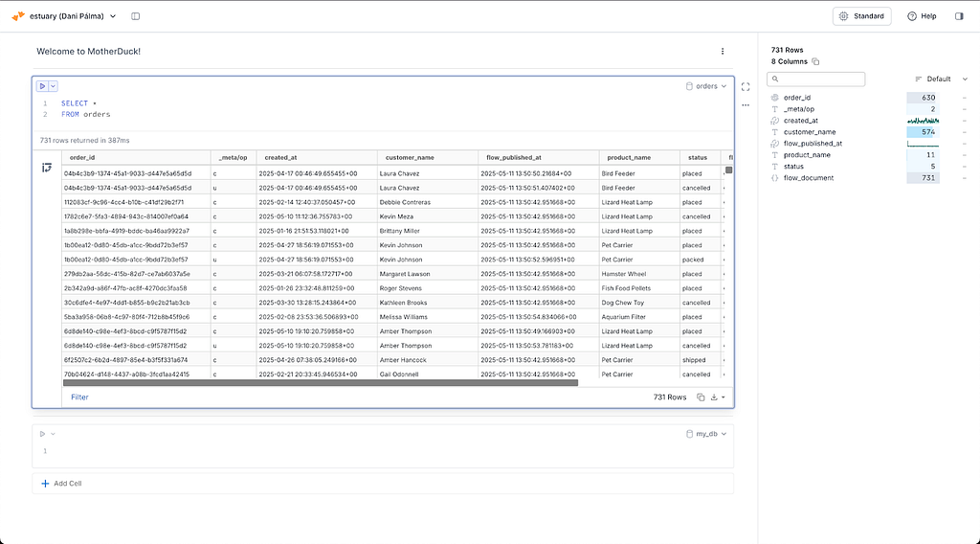Click the empty second cell editor line

coord(388,451)
